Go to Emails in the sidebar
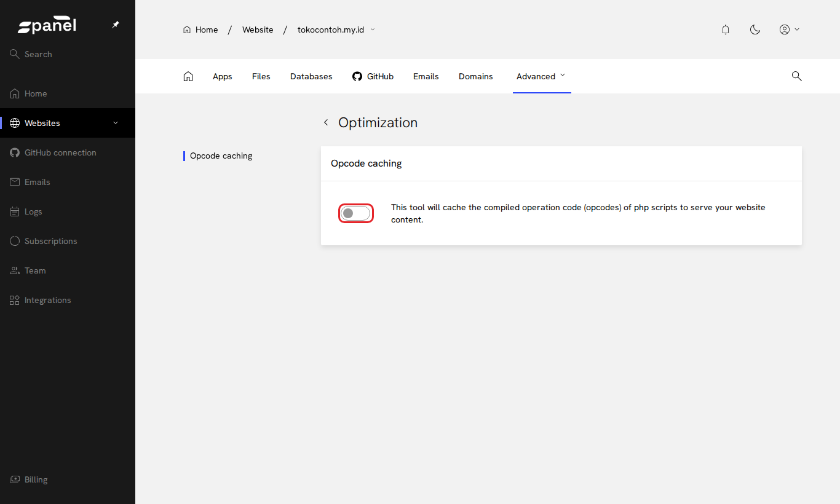 [68, 182]
